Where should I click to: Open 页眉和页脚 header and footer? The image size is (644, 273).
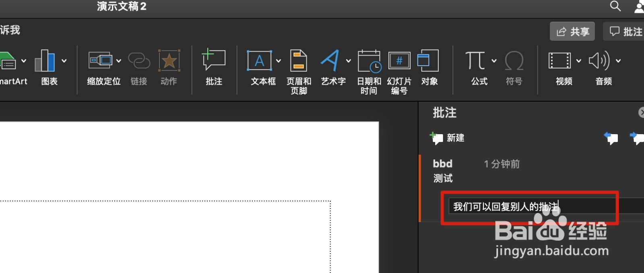tap(299, 72)
